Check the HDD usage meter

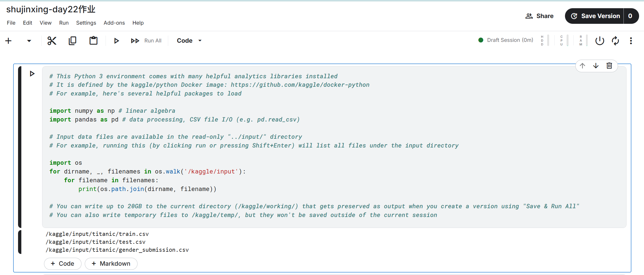click(x=544, y=40)
